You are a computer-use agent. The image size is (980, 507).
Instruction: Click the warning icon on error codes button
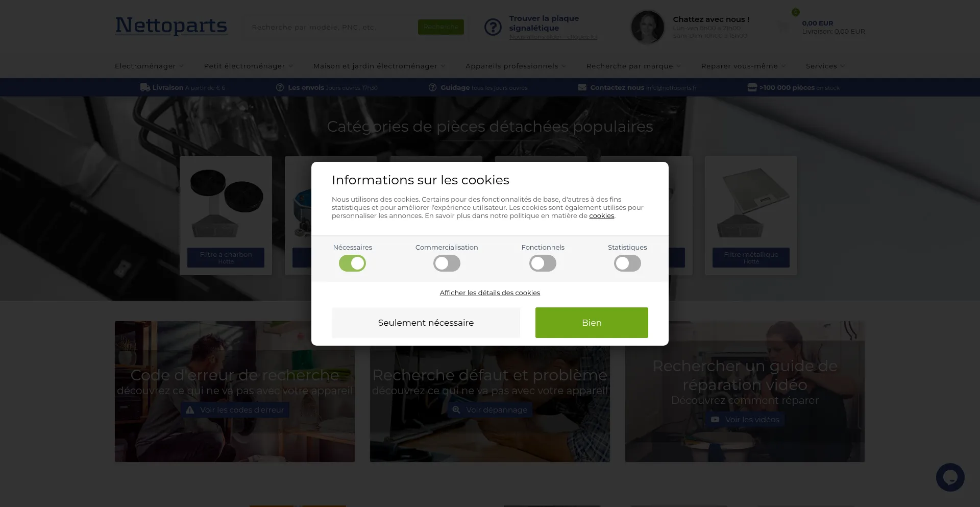[190, 410]
